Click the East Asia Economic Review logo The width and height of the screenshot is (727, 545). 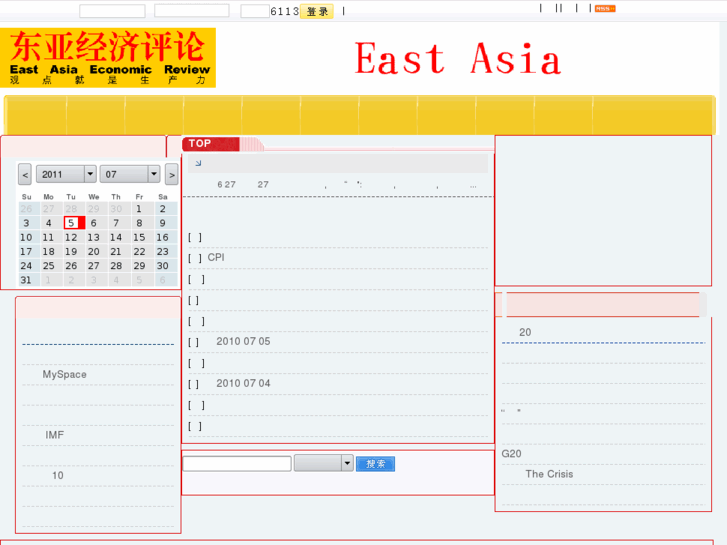[x=108, y=58]
